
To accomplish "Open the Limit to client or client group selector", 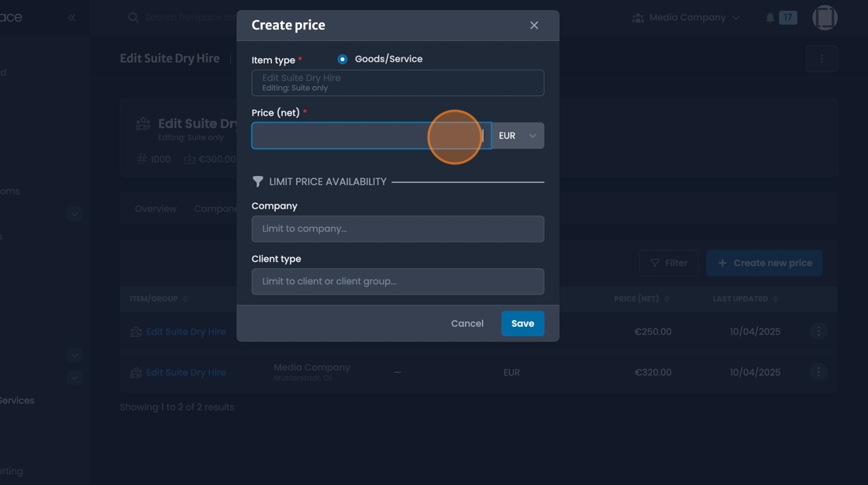I will click(398, 281).
